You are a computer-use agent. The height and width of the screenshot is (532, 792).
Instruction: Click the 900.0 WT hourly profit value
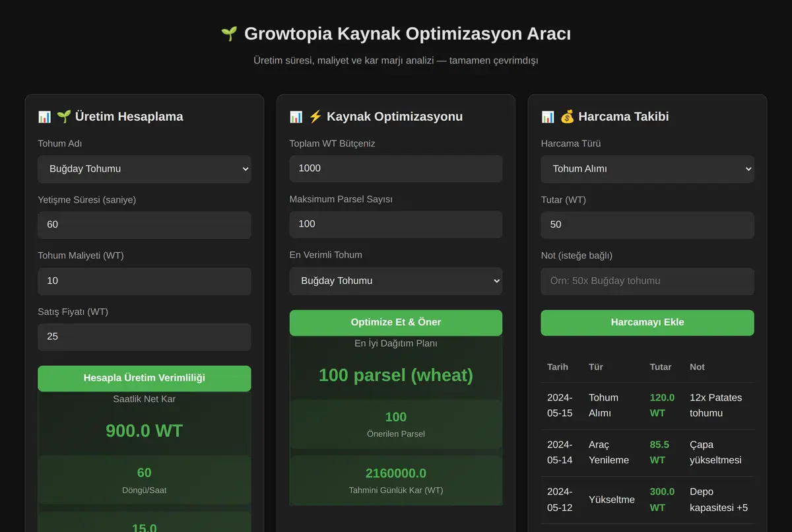click(x=145, y=431)
